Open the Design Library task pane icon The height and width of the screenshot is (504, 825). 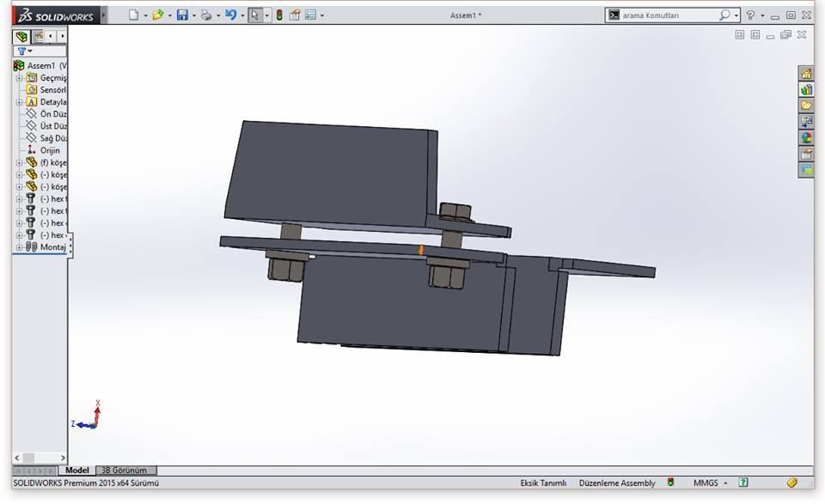(x=806, y=89)
